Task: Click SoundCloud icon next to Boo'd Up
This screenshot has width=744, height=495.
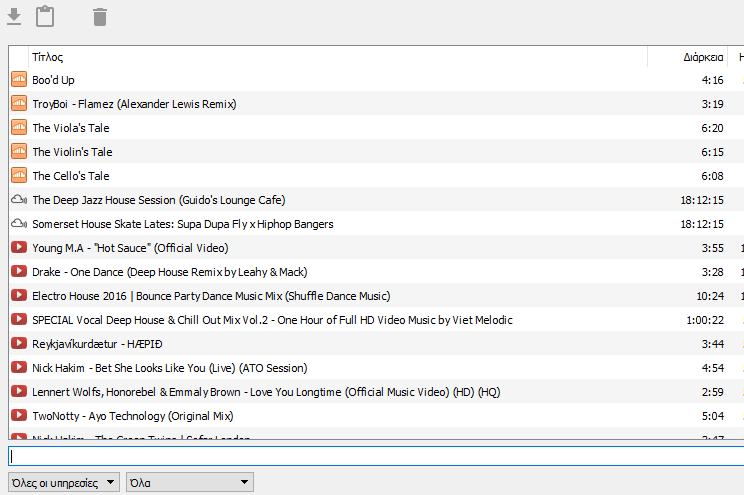Action: pyautogui.click(x=19, y=79)
